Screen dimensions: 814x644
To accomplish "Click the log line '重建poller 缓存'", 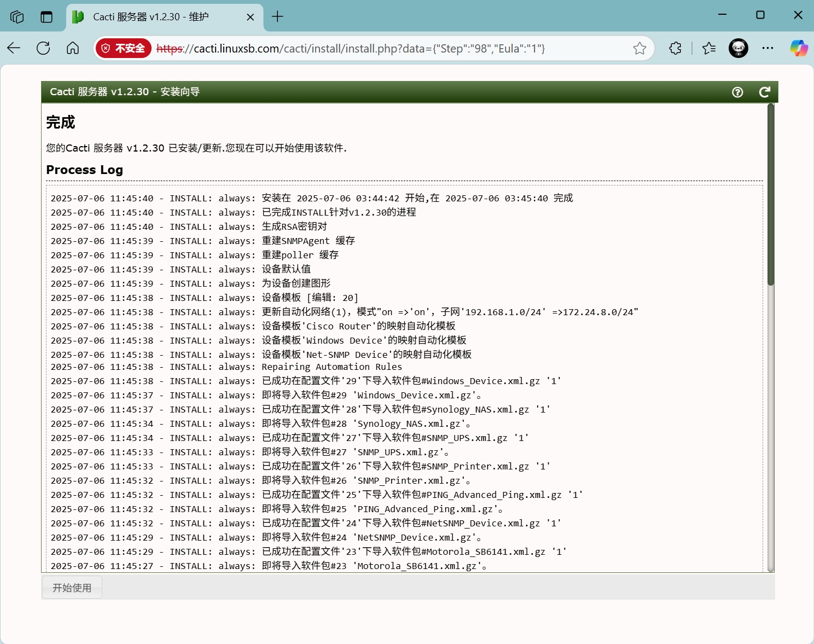I will click(195, 255).
